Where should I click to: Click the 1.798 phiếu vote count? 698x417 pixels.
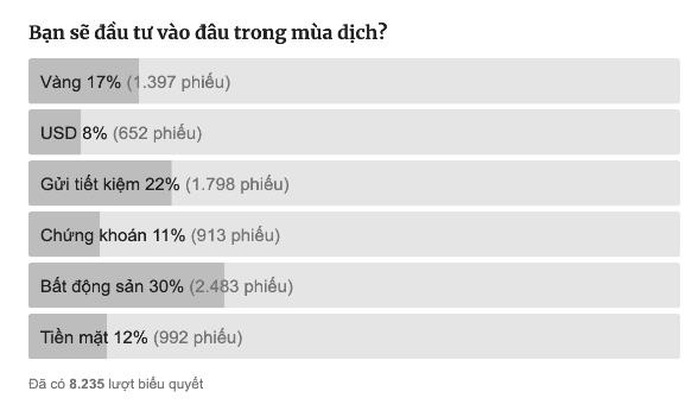coord(237,185)
